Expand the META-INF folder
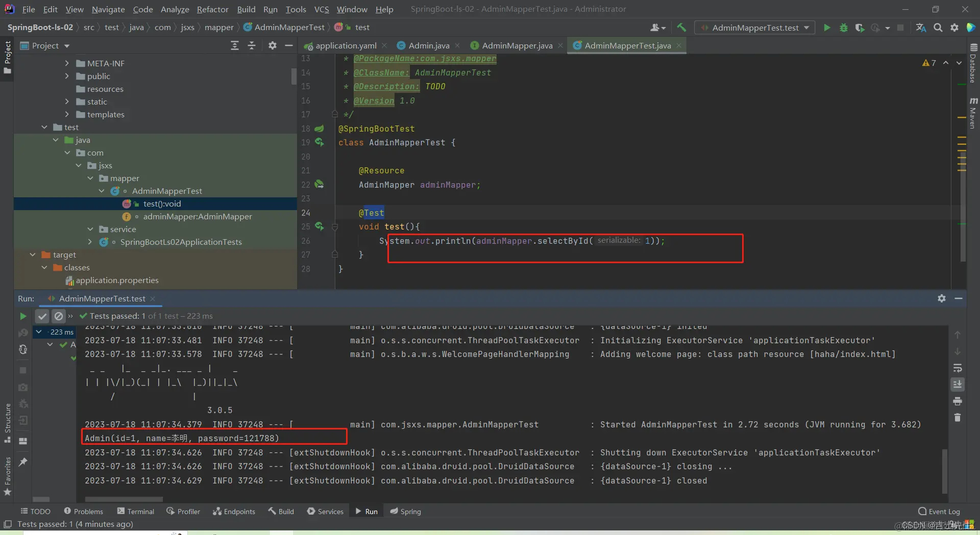980x535 pixels. [67, 63]
